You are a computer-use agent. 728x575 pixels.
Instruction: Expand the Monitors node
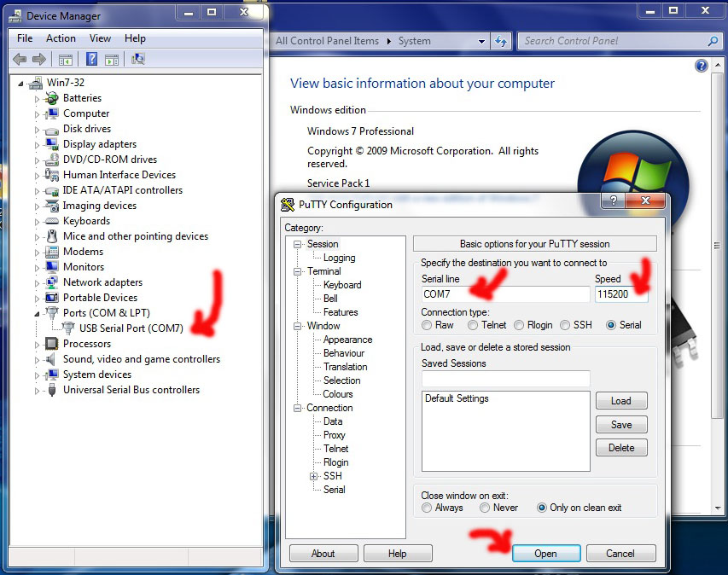[37, 267]
